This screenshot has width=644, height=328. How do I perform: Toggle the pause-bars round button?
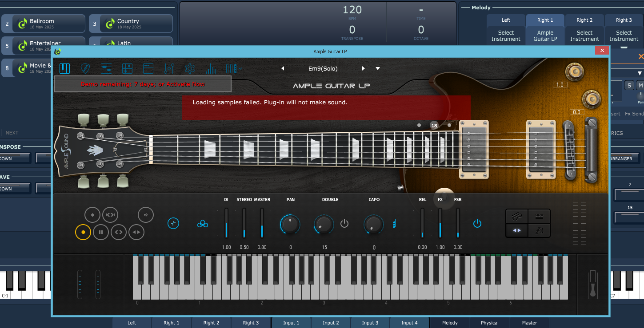[x=101, y=232]
